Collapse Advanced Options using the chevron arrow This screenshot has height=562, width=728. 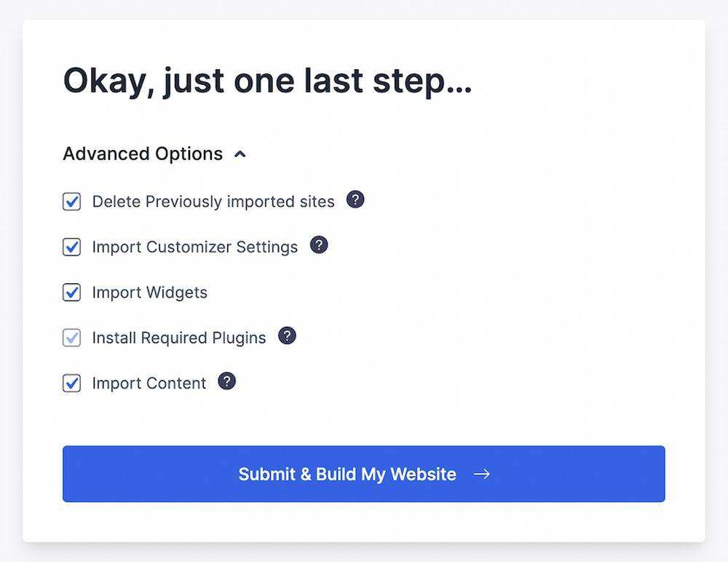[240, 154]
